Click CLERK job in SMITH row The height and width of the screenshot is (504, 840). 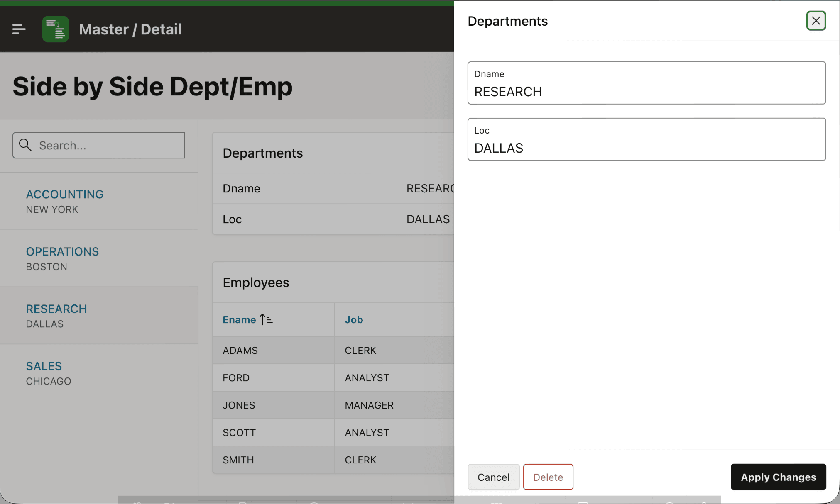pos(394,460)
